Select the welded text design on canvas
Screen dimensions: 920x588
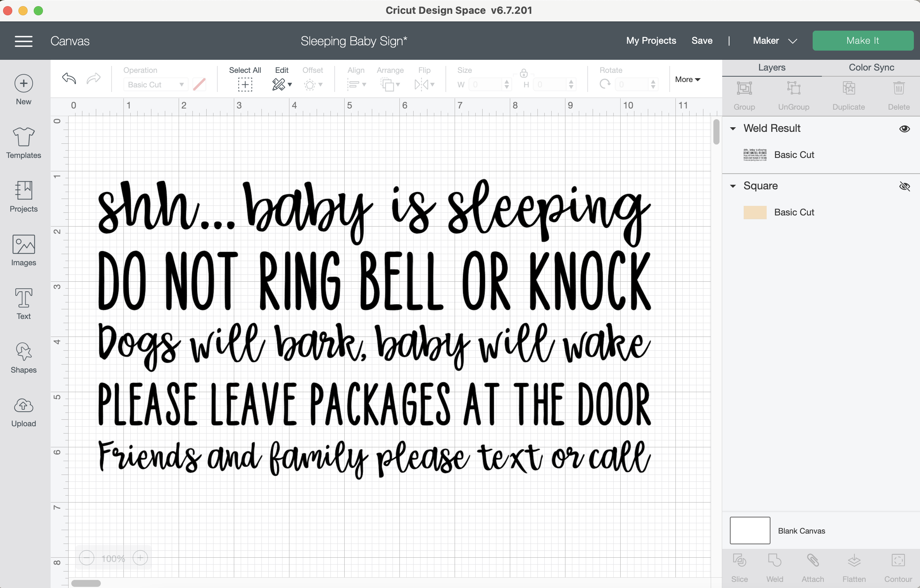click(x=374, y=329)
